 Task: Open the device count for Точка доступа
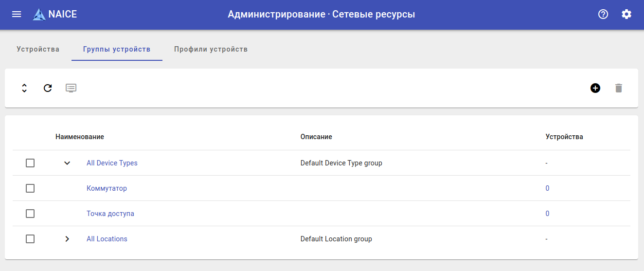click(x=548, y=214)
